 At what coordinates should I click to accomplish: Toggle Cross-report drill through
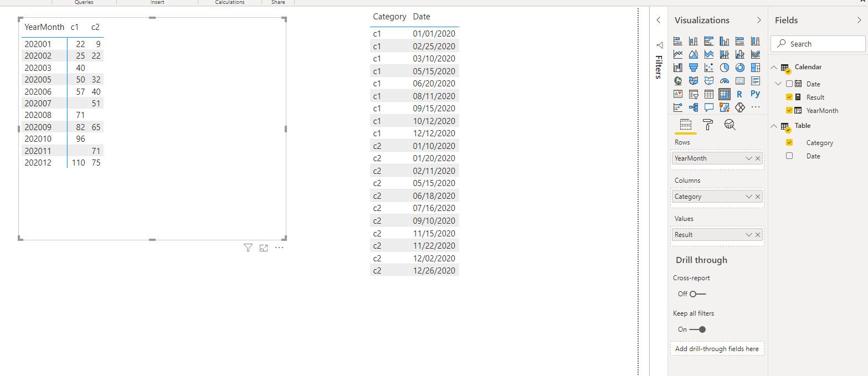tap(698, 294)
